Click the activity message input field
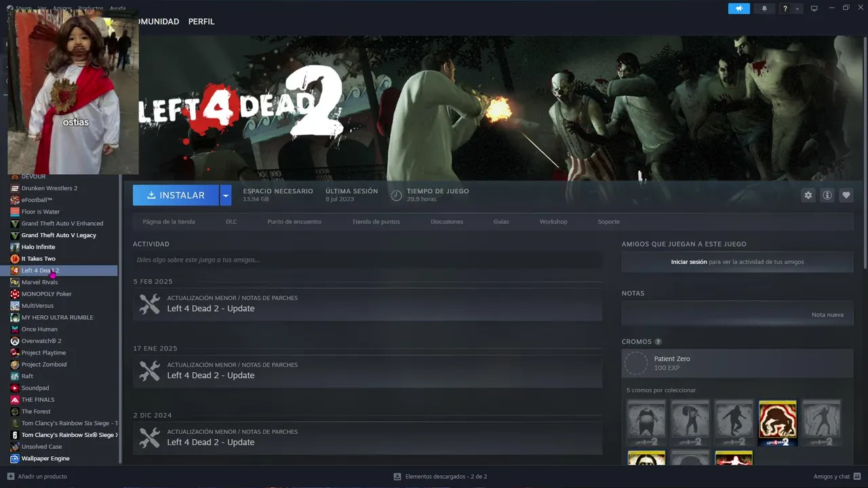This screenshot has width=868, height=488. tap(368, 260)
